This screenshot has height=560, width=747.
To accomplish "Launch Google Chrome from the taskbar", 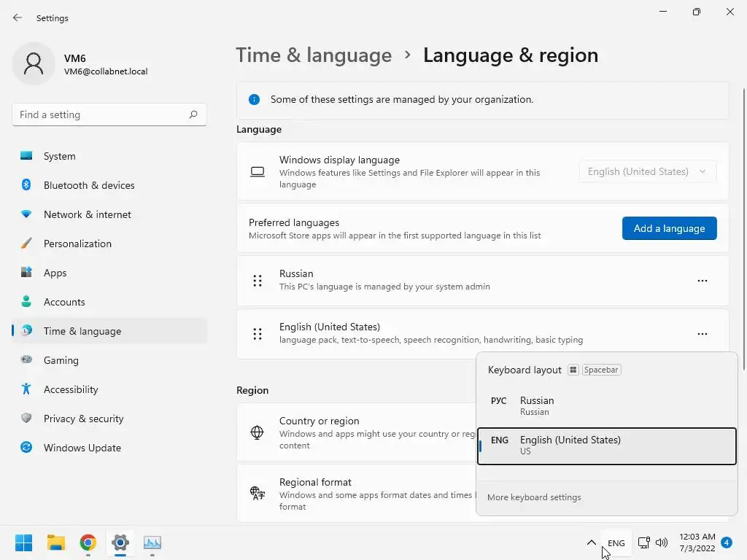I will coord(88,542).
